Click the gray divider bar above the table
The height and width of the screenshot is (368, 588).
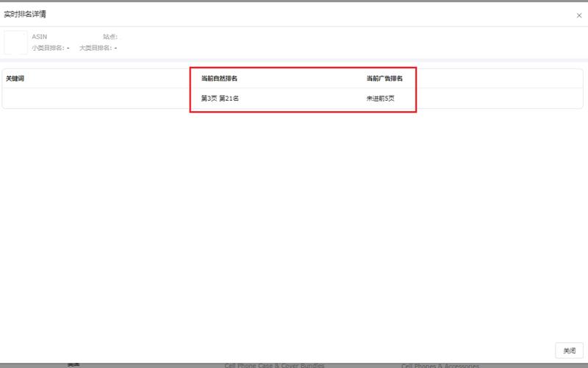coord(294,60)
